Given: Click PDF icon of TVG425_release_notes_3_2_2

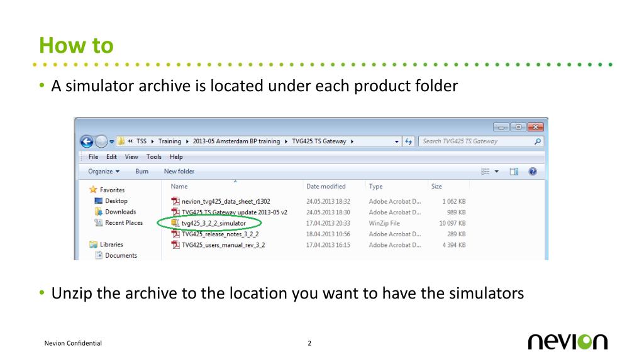Looking at the screenshot, I should click(175, 234).
